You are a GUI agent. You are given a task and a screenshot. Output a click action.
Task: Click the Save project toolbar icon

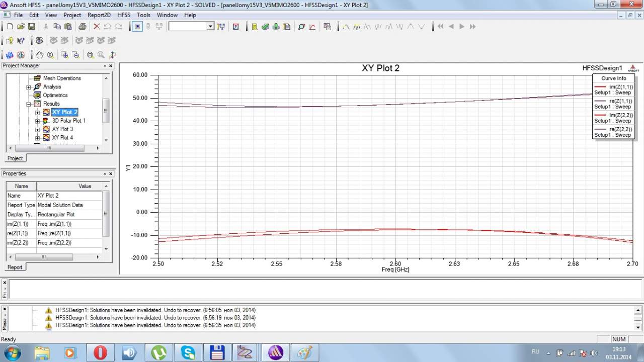(31, 27)
